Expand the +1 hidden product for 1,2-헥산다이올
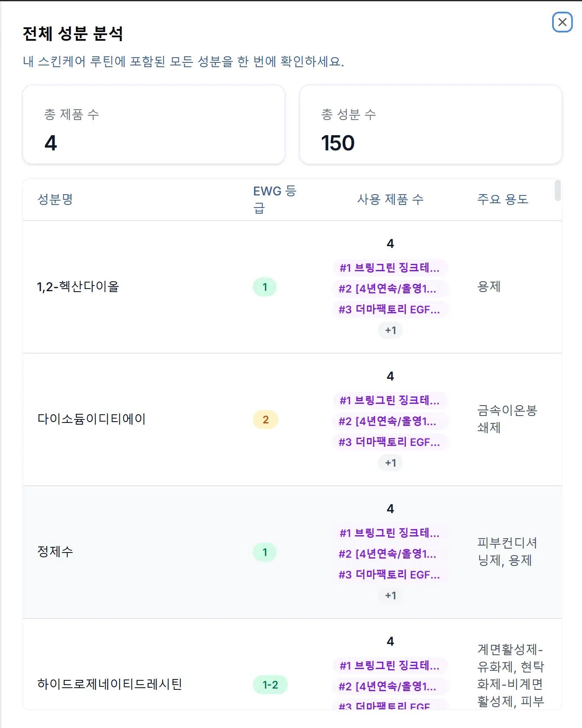 tap(389, 331)
